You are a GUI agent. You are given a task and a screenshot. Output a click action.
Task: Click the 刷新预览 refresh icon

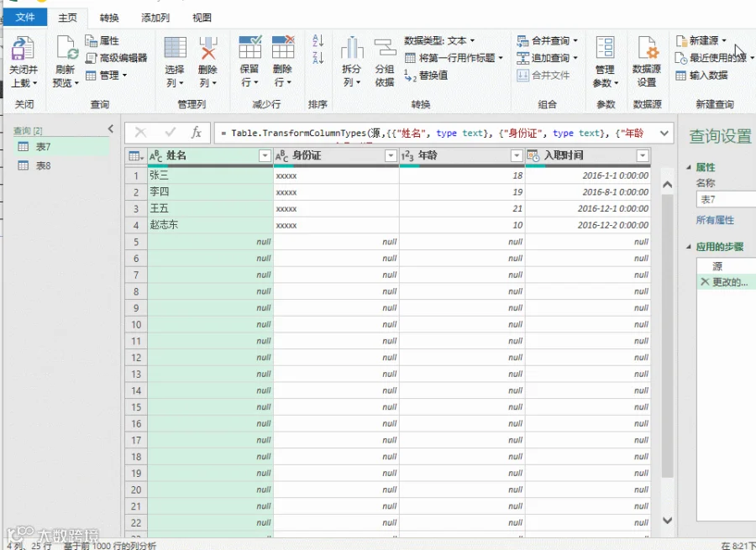pyautogui.click(x=66, y=48)
